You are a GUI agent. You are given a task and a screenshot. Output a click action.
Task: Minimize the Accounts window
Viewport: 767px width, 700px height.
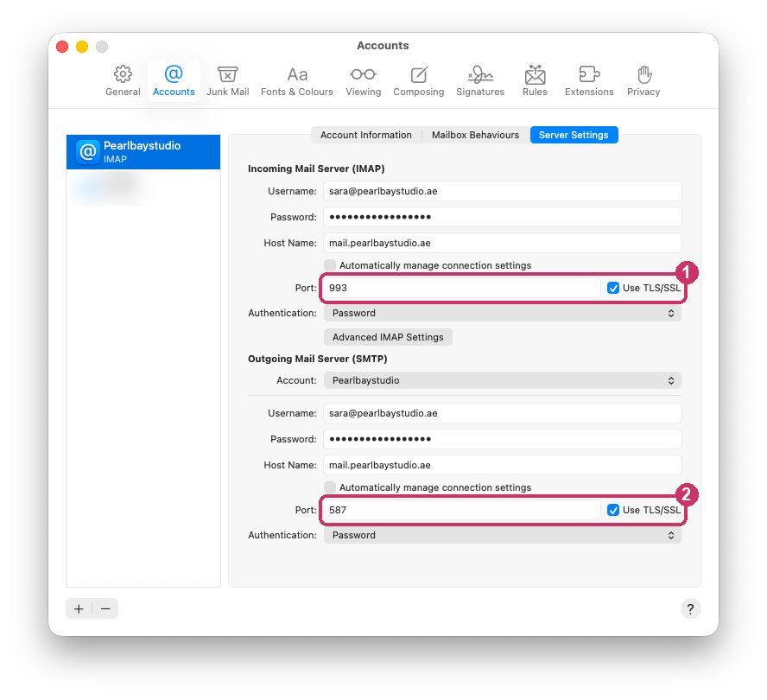coord(82,47)
